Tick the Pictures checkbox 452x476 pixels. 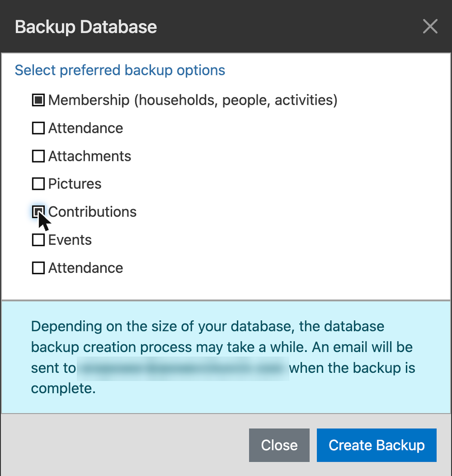(x=38, y=184)
